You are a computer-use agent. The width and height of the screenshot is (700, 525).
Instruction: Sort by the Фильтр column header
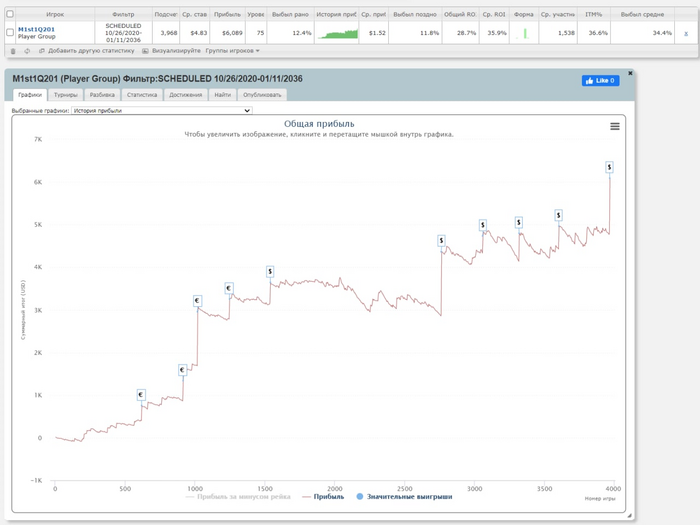pyautogui.click(x=123, y=14)
